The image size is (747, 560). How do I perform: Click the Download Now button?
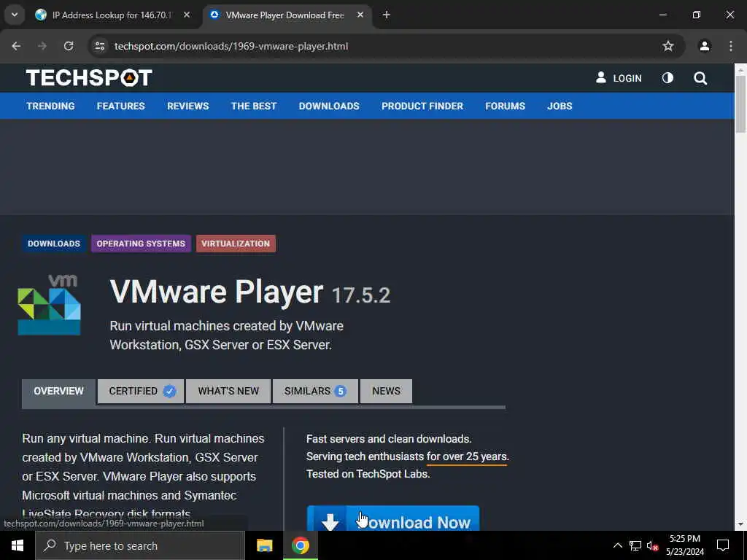(393, 518)
